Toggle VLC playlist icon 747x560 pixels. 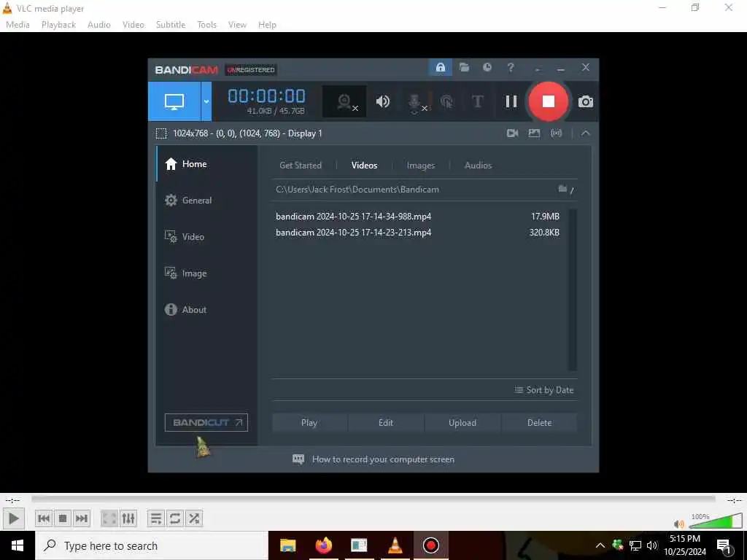pyautogui.click(x=156, y=518)
